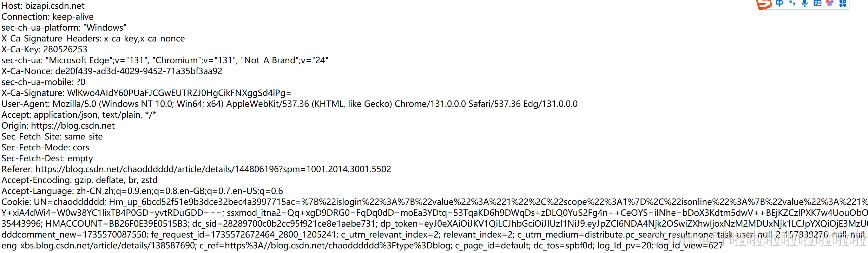Click the User-Agent header line
Screen dimensions: 868x253
pyautogui.click(x=289, y=104)
